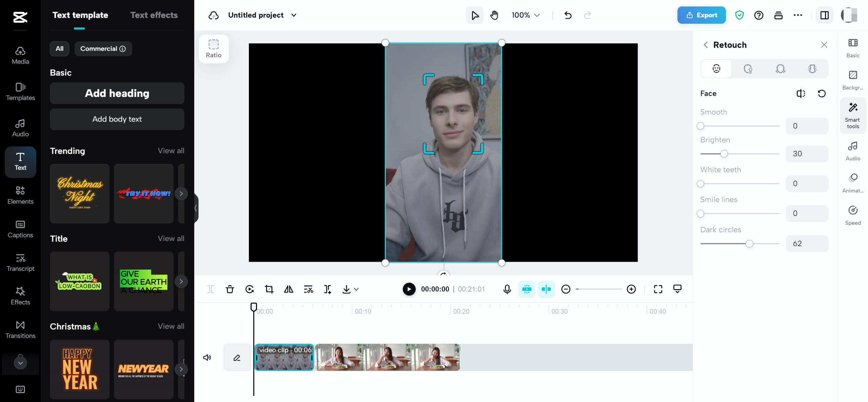The height and width of the screenshot is (402, 868).
Task: Delete the selected clip with trash icon
Action: coord(230,289)
